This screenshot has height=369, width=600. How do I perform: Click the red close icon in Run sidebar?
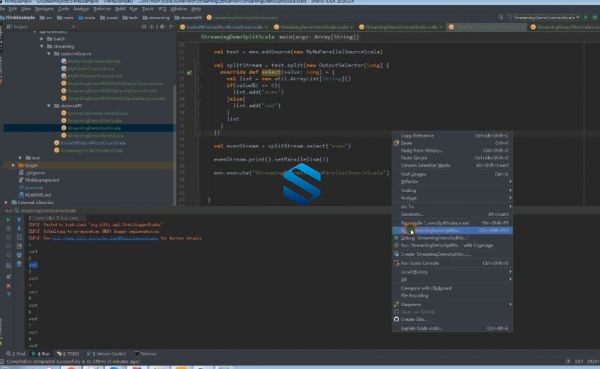8,286
